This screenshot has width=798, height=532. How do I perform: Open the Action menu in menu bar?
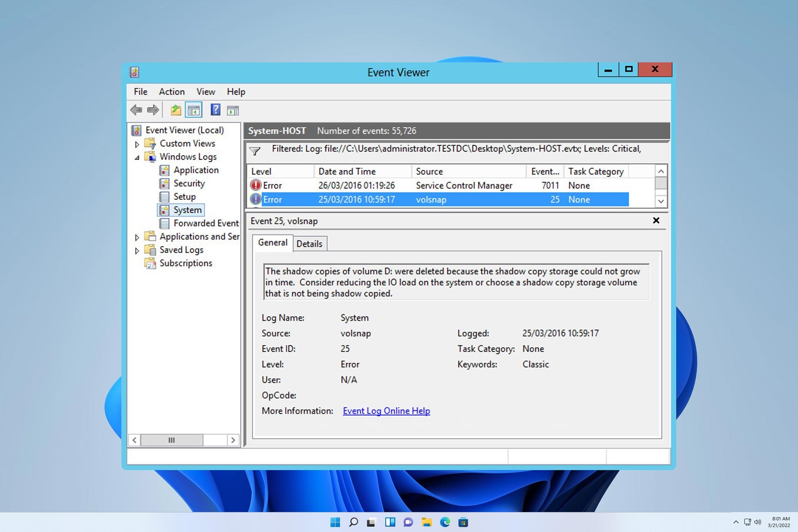[172, 91]
